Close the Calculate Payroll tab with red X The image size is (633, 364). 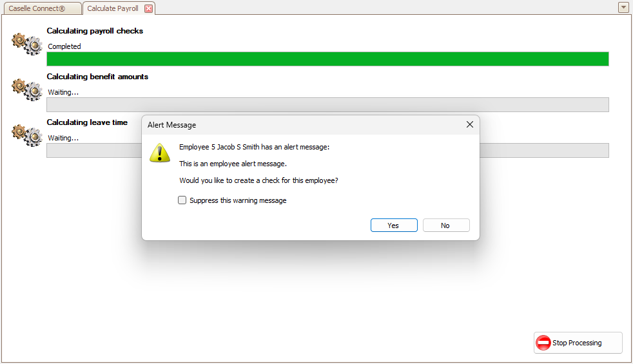[148, 8]
